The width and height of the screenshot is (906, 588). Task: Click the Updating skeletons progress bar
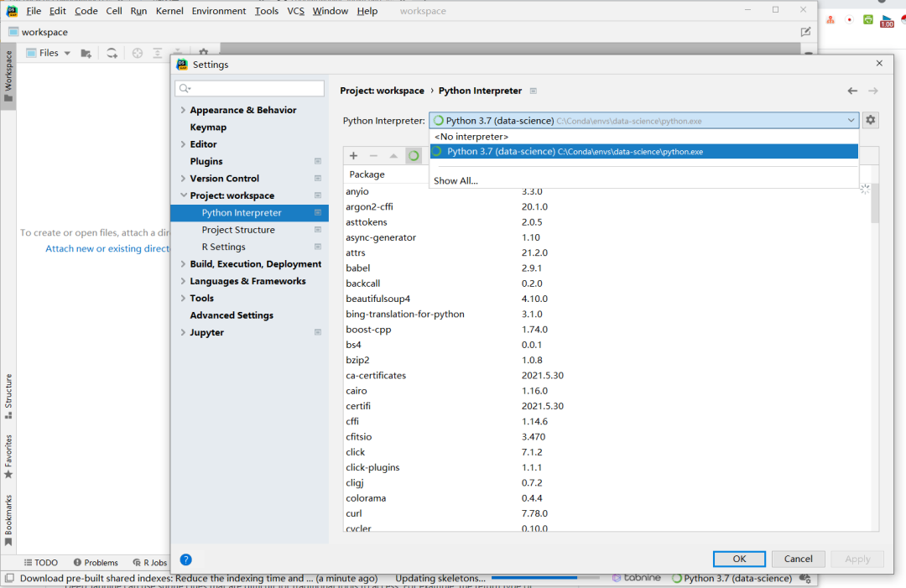point(545,578)
